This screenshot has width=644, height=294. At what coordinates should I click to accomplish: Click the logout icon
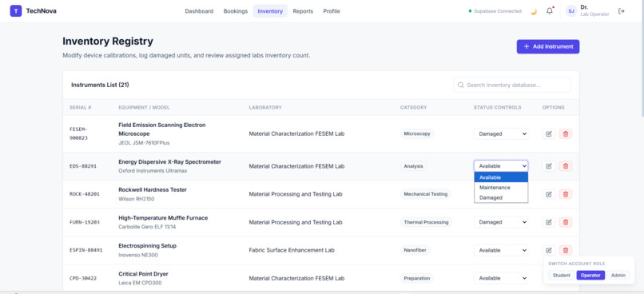click(x=622, y=11)
